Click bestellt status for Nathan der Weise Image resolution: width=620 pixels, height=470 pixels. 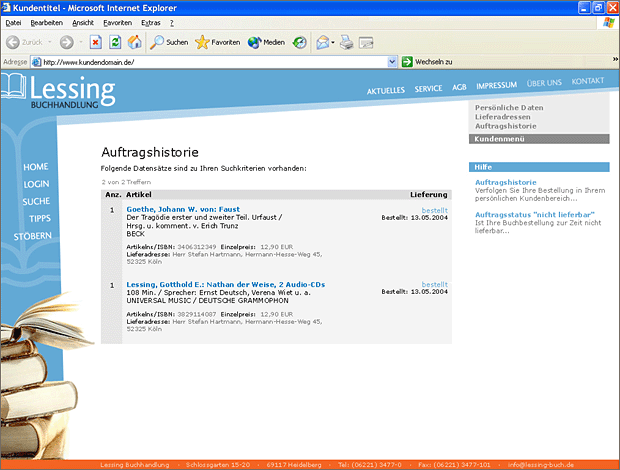[435, 284]
